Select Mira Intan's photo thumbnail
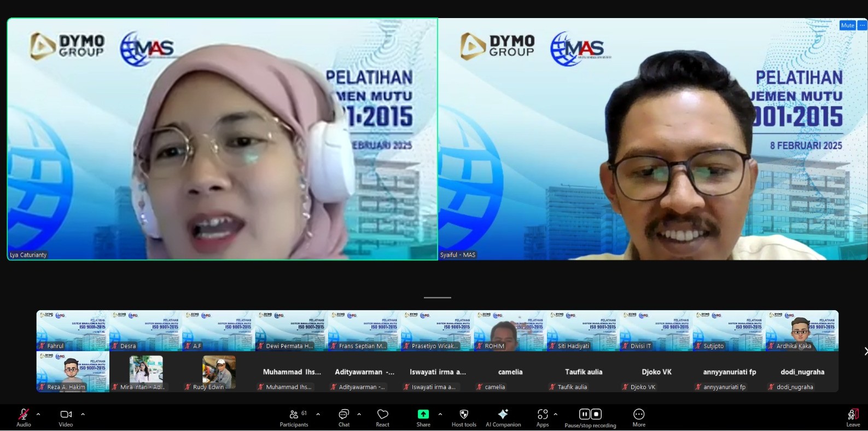Screen dimensions: 868x431 pos(145,371)
